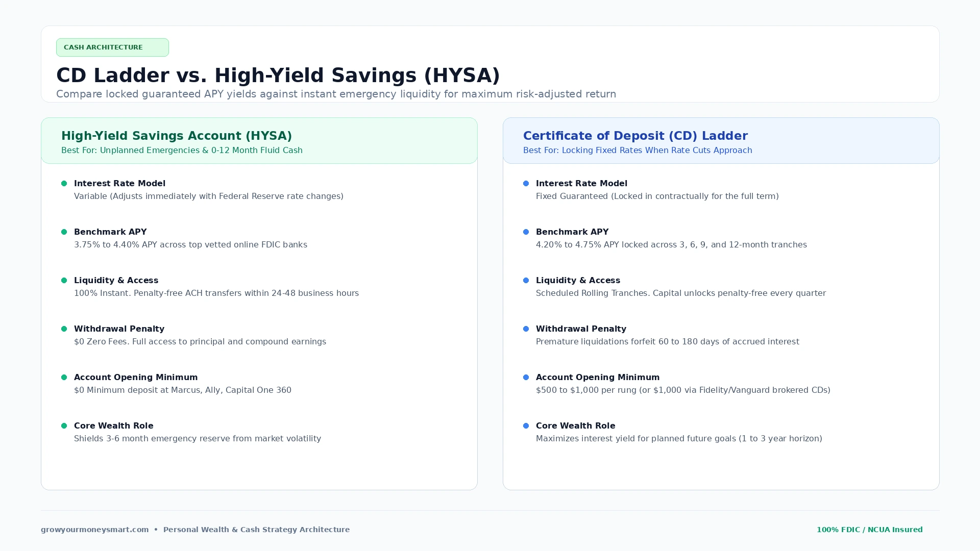Click '3.75% to 4.40% APY across top vetted' text
This screenshot has height=551, width=980.
(x=190, y=245)
